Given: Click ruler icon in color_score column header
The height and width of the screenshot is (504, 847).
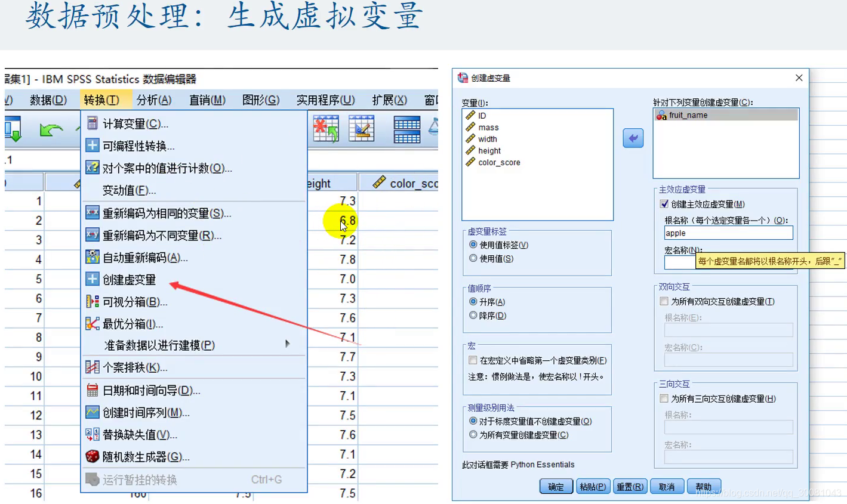Looking at the screenshot, I should [x=379, y=183].
